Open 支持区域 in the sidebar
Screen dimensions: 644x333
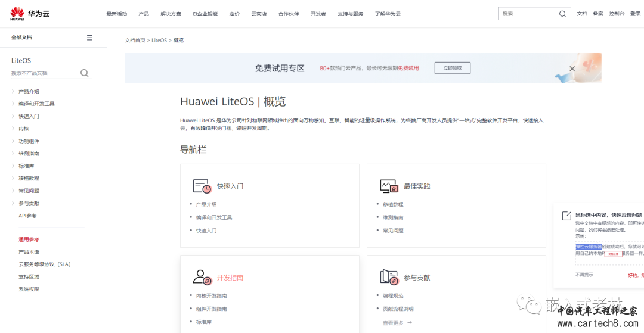29,277
